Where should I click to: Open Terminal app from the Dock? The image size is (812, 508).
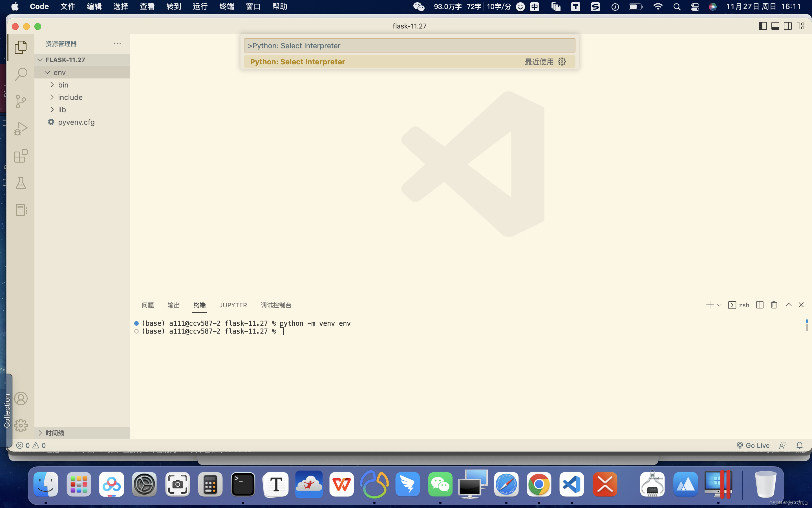click(243, 484)
